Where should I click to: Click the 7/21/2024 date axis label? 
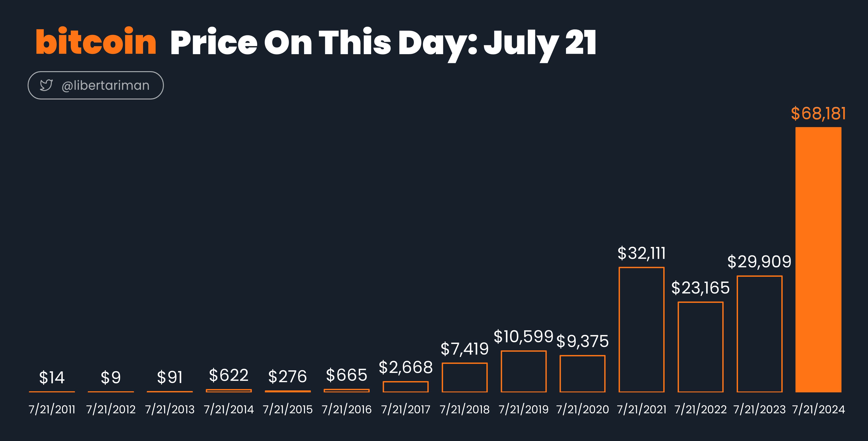point(818,409)
